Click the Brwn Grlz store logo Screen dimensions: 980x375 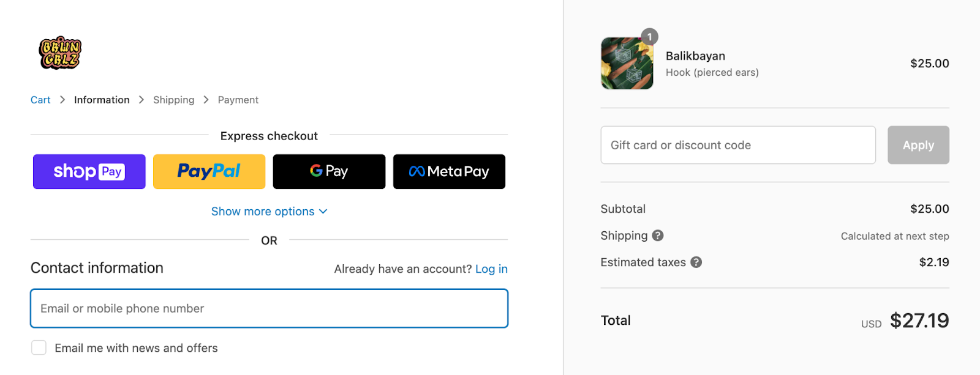pos(60,53)
